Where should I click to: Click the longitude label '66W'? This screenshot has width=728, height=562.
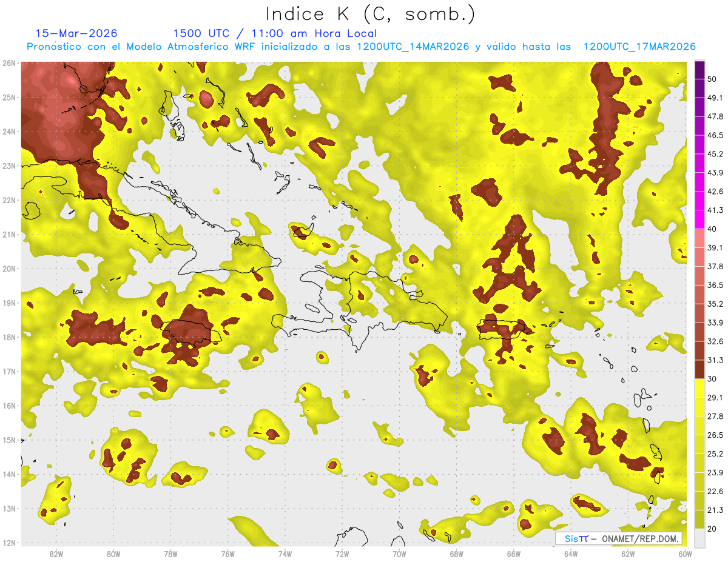coord(514,554)
